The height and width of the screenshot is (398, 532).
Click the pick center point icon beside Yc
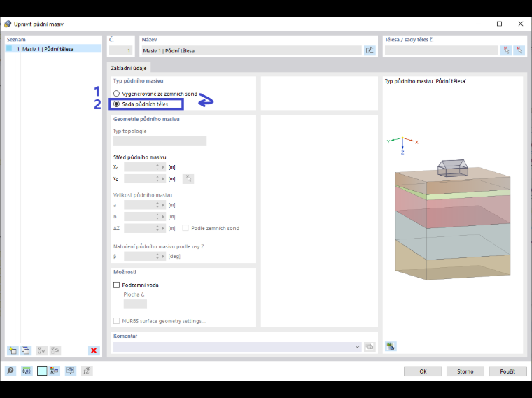[x=188, y=178]
